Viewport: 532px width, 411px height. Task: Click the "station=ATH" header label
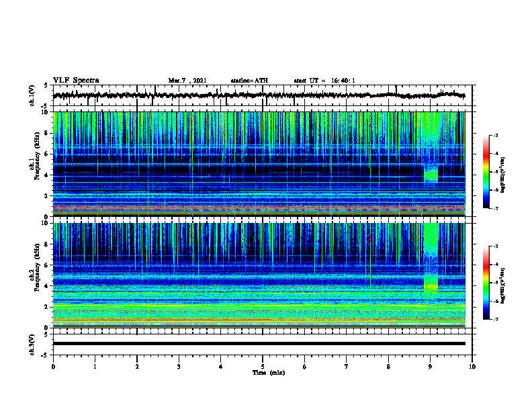tap(249, 81)
